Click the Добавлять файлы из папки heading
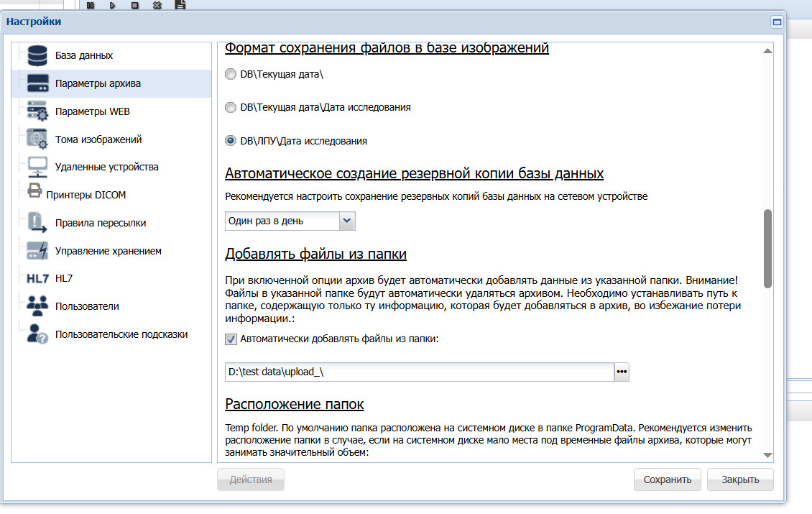 click(x=315, y=254)
